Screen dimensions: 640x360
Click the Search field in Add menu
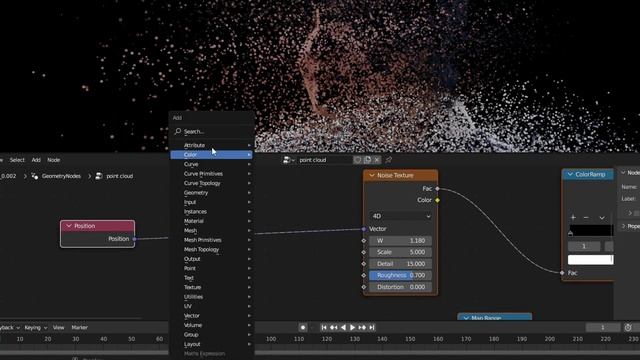click(212, 131)
